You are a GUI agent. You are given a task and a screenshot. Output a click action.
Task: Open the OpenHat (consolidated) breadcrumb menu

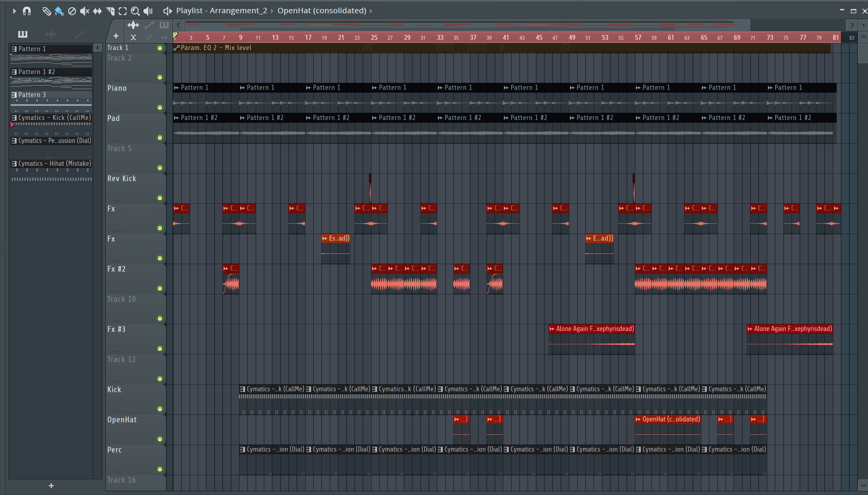[322, 11]
